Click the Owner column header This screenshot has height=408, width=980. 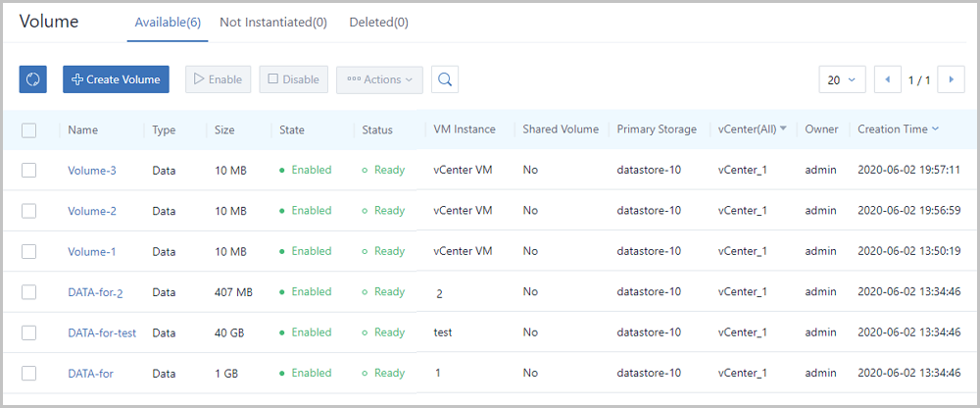(x=820, y=129)
